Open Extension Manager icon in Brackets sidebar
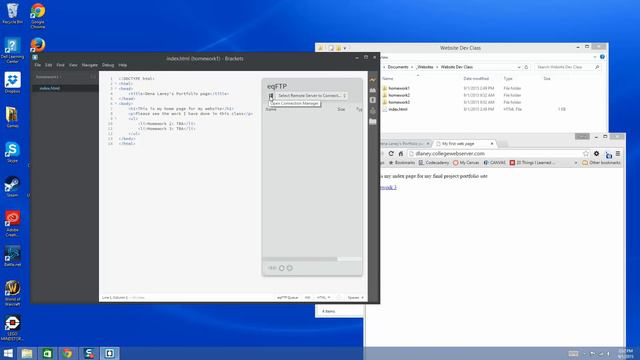The image size is (640, 360). [373, 90]
